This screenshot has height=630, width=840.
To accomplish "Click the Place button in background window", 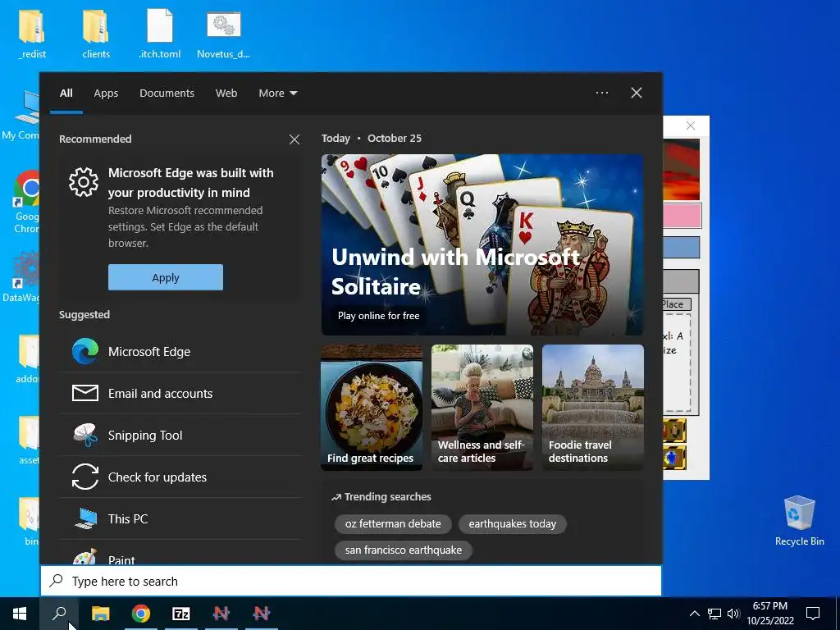I will coord(677,304).
